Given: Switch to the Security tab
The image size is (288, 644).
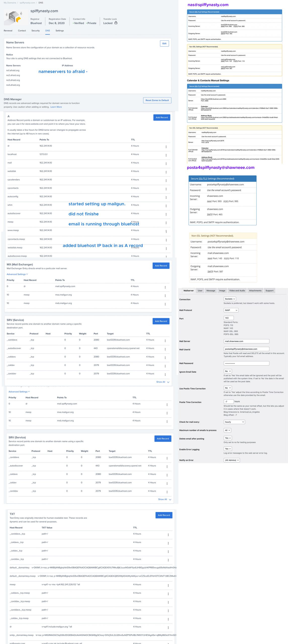Looking at the screenshot, I should (x=35, y=31).
